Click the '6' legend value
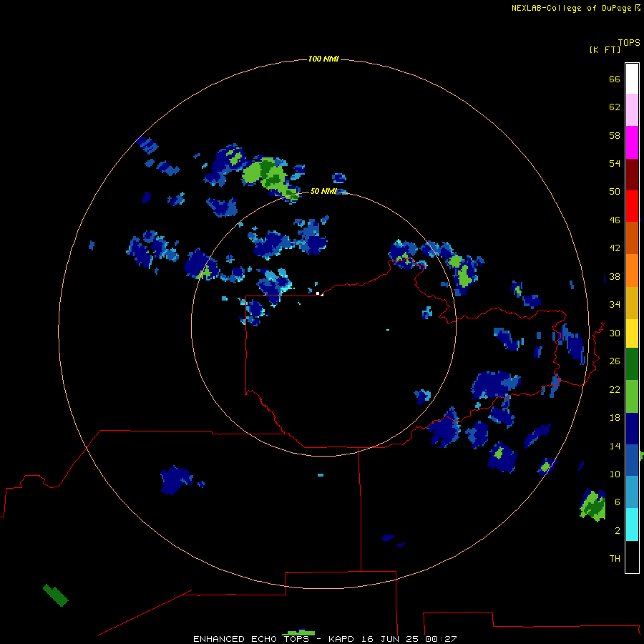The height and width of the screenshot is (644, 644). point(618,502)
